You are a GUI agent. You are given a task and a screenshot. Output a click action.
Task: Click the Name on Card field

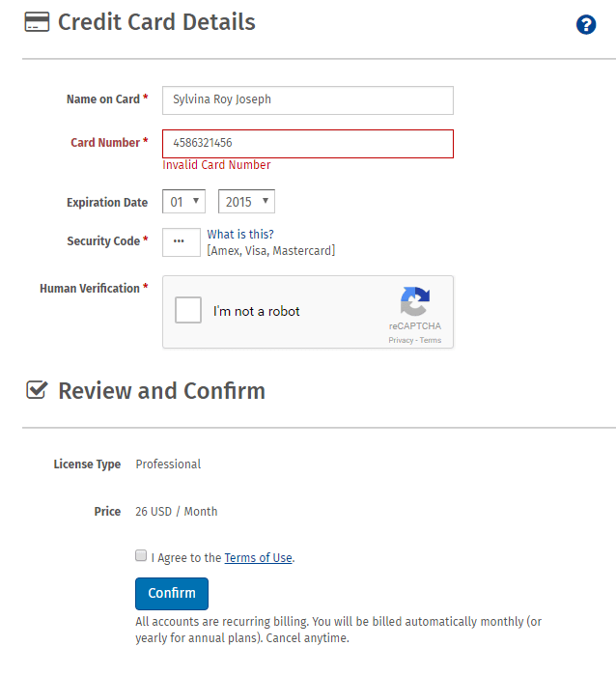click(308, 100)
